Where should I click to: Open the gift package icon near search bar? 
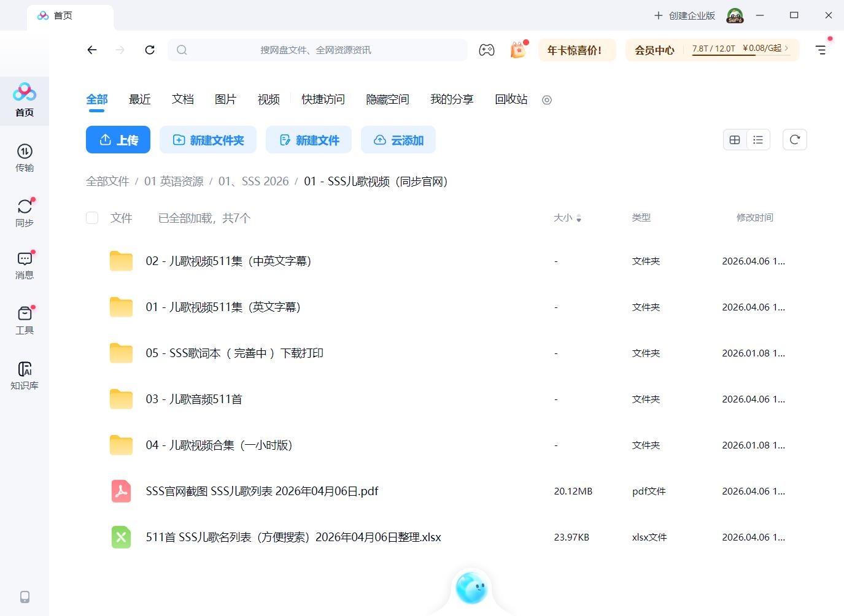518,50
